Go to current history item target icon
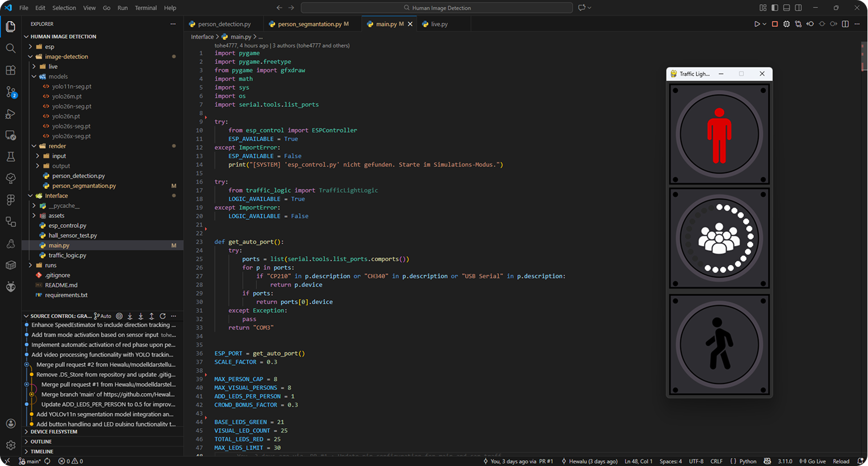This screenshot has height=466, width=868. coord(119,316)
